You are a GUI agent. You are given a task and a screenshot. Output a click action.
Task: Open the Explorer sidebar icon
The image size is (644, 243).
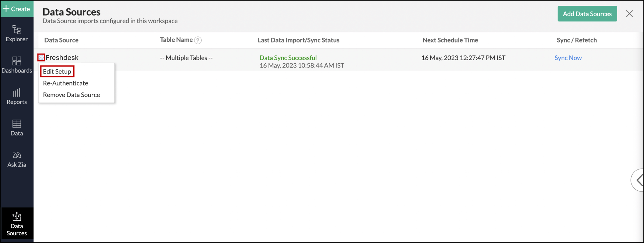pyautogui.click(x=17, y=33)
